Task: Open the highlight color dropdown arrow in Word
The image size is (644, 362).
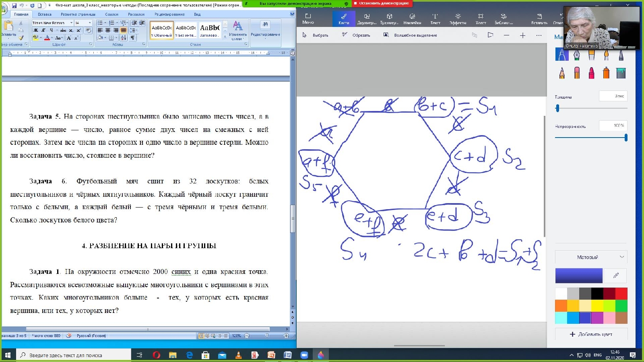Action: 41,38
